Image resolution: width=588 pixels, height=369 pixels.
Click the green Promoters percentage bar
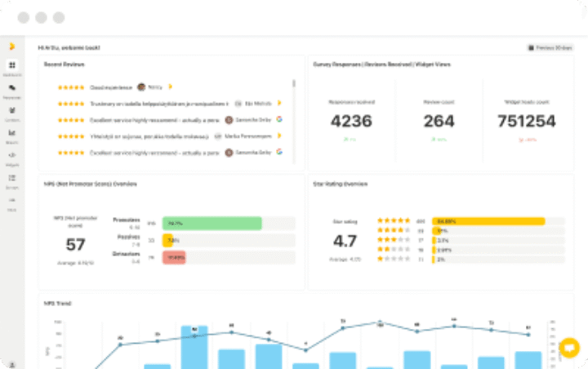pyautogui.click(x=212, y=223)
